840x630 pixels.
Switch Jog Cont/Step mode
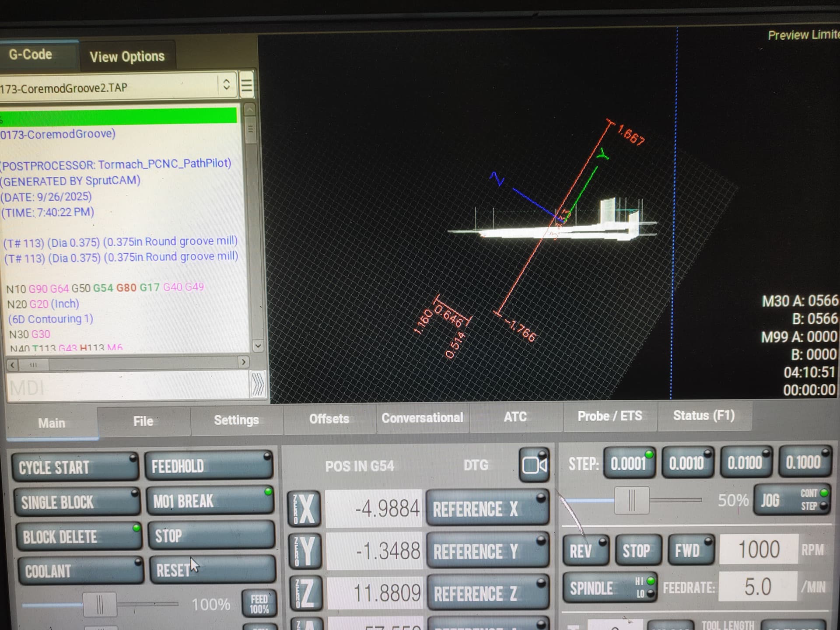pos(792,500)
